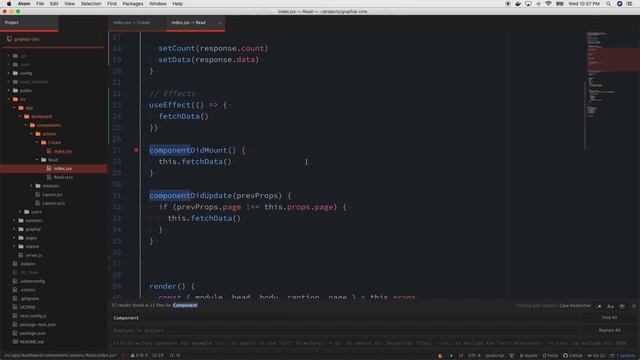This screenshot has height=360, width=640.
Task: Switch to the index.jsx — Create tab
Action: (137, 22)
